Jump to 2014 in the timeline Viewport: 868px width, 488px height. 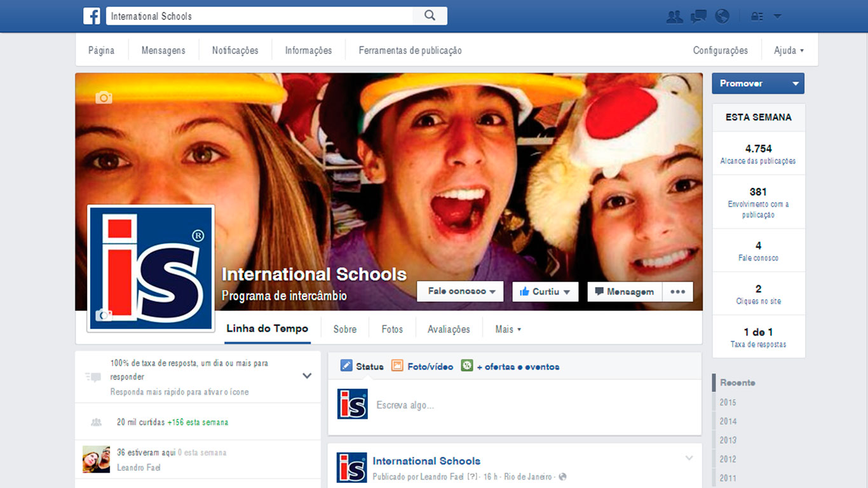click(x=728, y=421)
